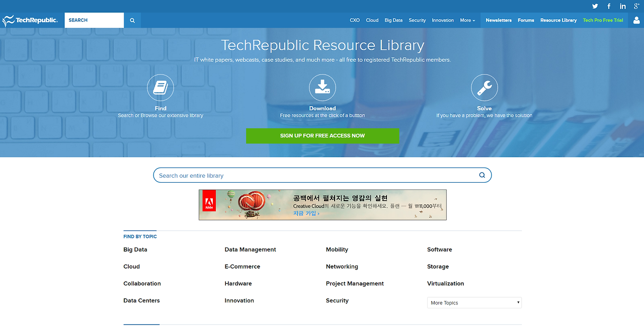Open the Software topic
The width and height of the screenshot is (644, 327).
(x=440, y=250)
